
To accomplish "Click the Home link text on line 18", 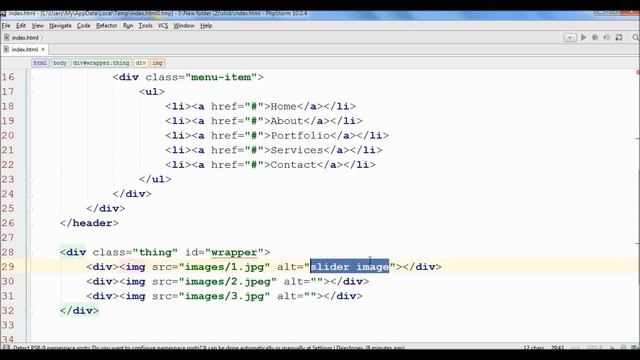I will tap(284, 107).
